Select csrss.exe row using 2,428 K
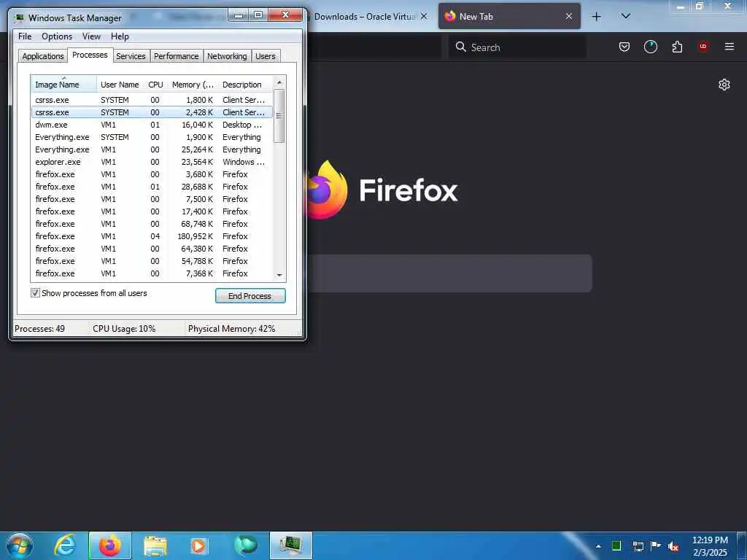Viewport: 747px width, 560px height. 152,112
